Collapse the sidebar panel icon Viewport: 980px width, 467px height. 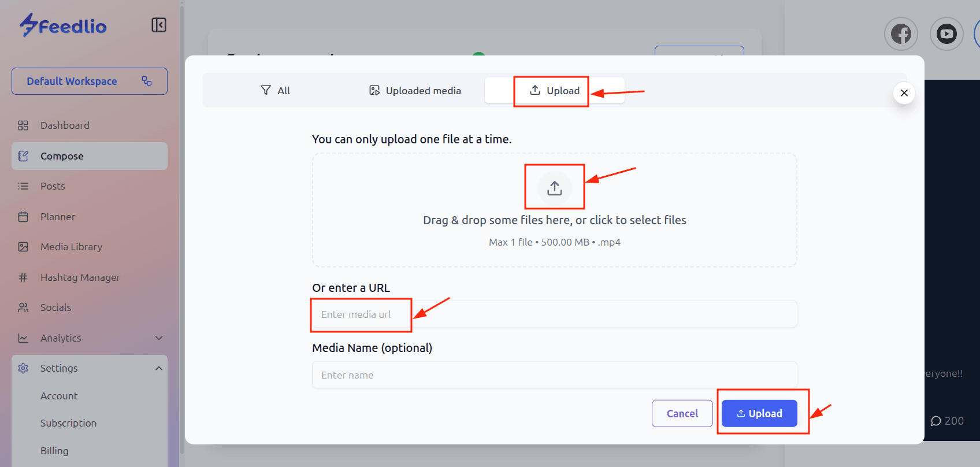pos(159,25)
